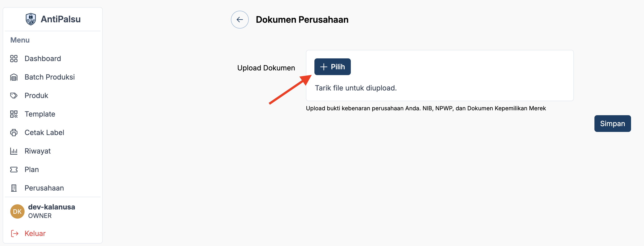Click the Plan ticket icon
644x246 pixels.
[x=14, y=170]
